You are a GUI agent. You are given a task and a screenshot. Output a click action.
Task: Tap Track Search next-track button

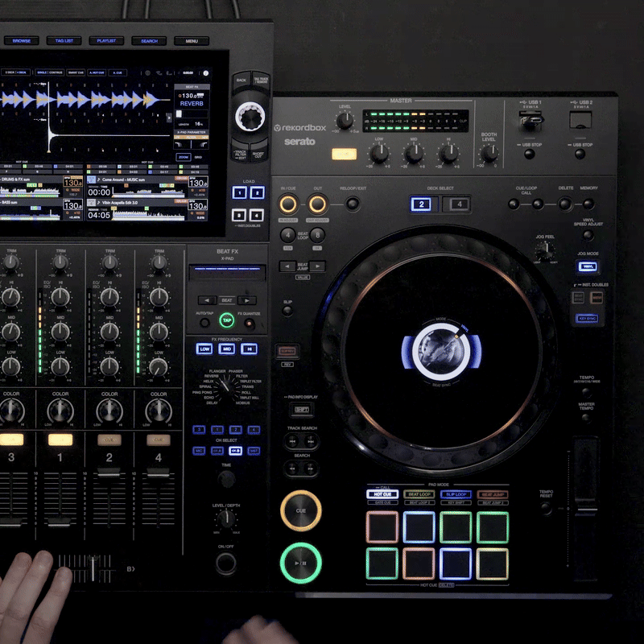(311, 441)
